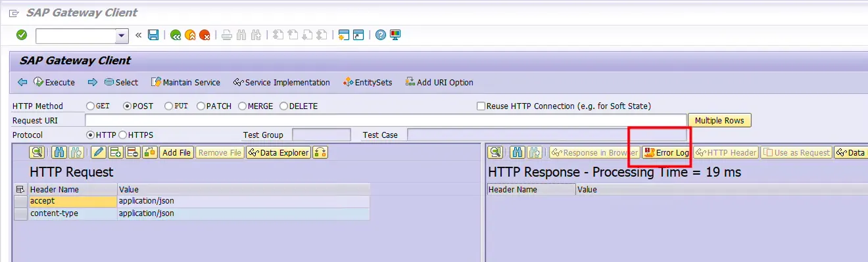Click the First Page icon

pyautogui.click(x=277, y=35)
